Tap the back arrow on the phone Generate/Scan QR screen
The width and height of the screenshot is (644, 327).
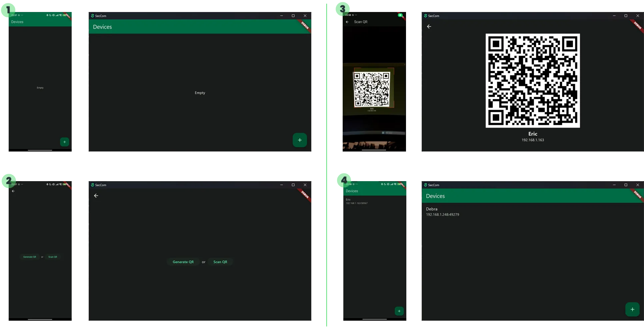click(13, 191)
